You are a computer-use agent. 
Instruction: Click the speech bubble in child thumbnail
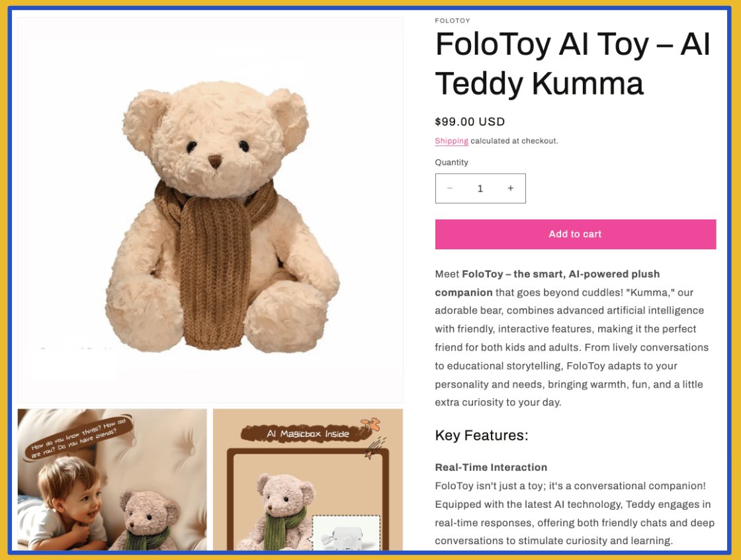pyautogui.click(x=79, y=438)
